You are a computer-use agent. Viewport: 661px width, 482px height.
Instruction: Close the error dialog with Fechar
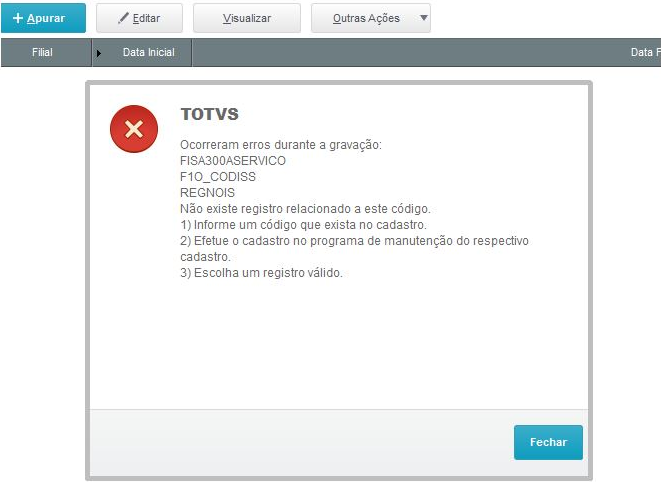(x=548, y=442)
